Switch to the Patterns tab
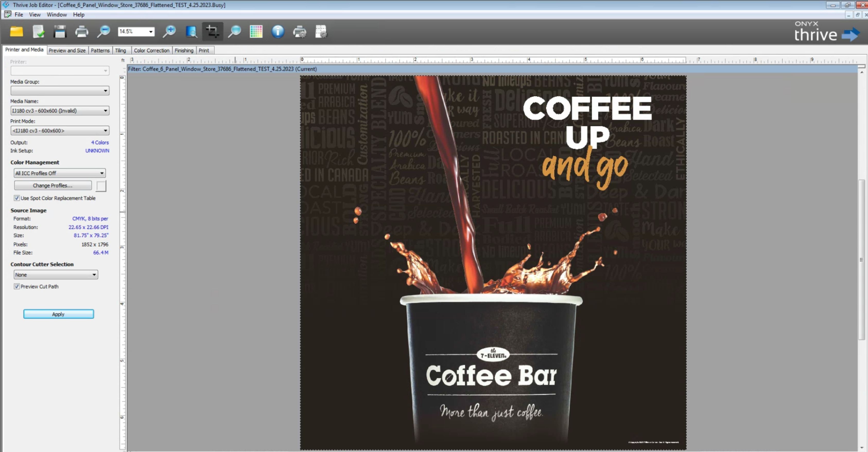This screenshot has width=868, height=452. coord(100,50)
